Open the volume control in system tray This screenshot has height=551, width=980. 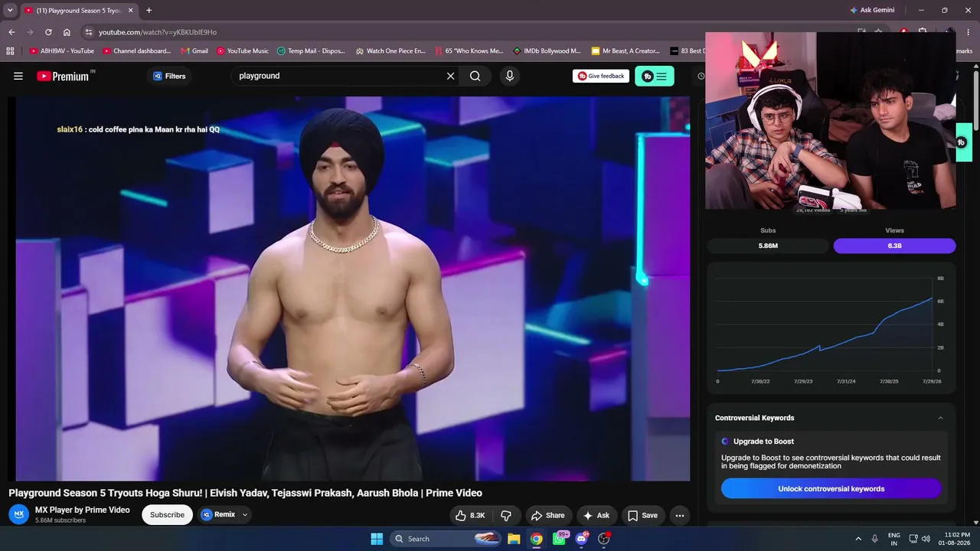[926, 539]
